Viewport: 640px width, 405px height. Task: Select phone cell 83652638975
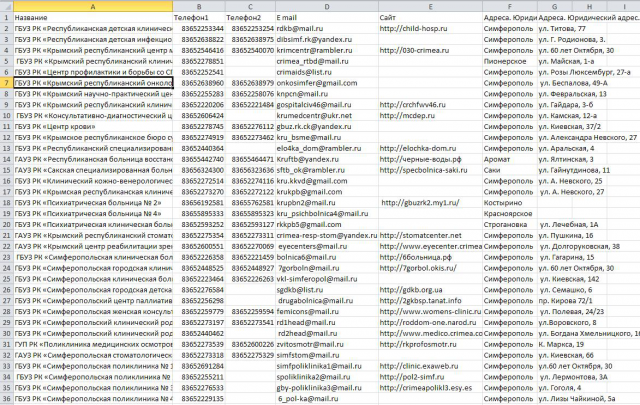(x=250, y=40)
